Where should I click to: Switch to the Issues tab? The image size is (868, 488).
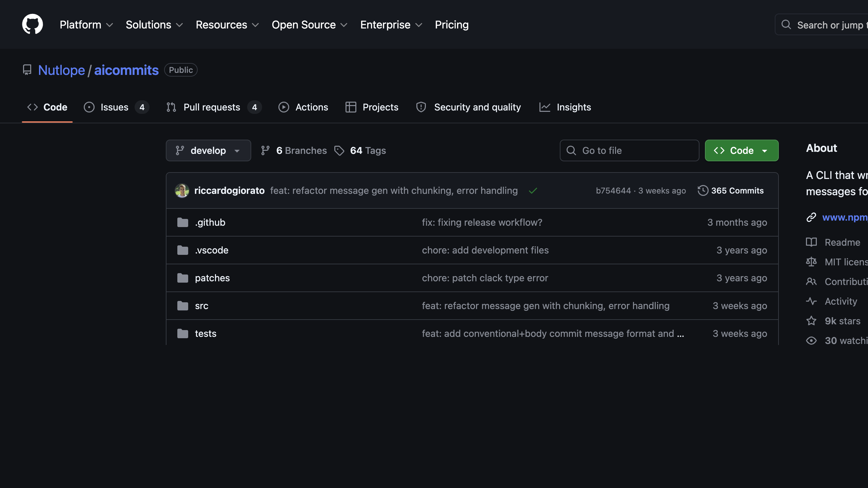pos(116,107)
